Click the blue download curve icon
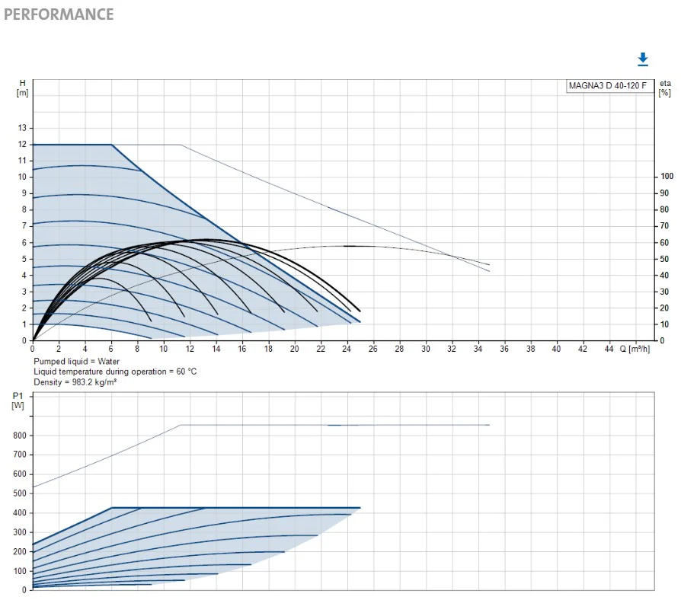Image resolution: width=681 pixels, height=616 pixels. point(643,59)
